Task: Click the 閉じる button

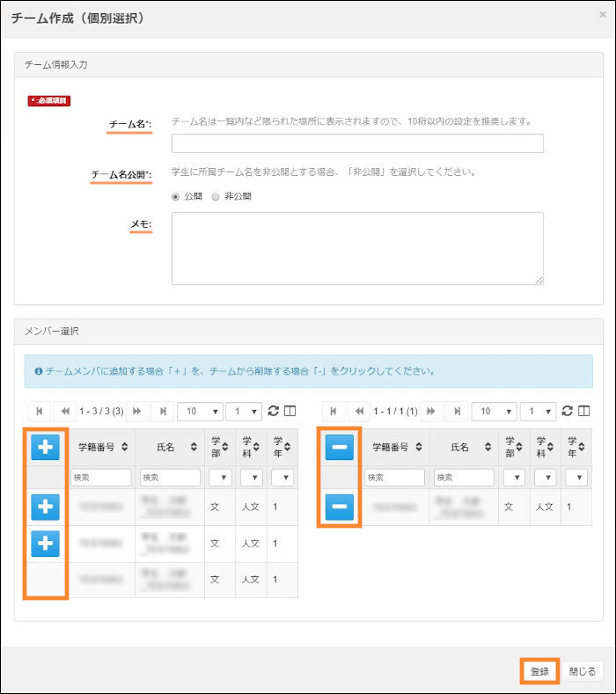Action: [583, 671]
